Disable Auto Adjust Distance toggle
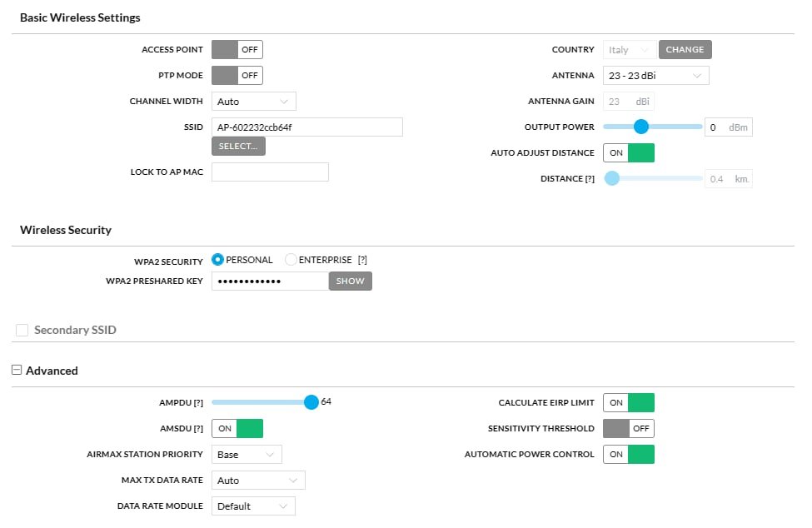The image size is (812, 528). point(629,153)
